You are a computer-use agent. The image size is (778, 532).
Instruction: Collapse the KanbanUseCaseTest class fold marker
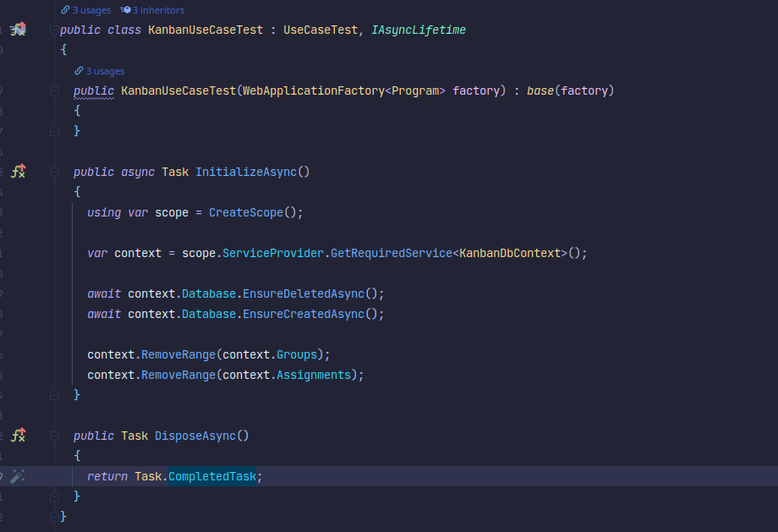click(x=54, y=30)
